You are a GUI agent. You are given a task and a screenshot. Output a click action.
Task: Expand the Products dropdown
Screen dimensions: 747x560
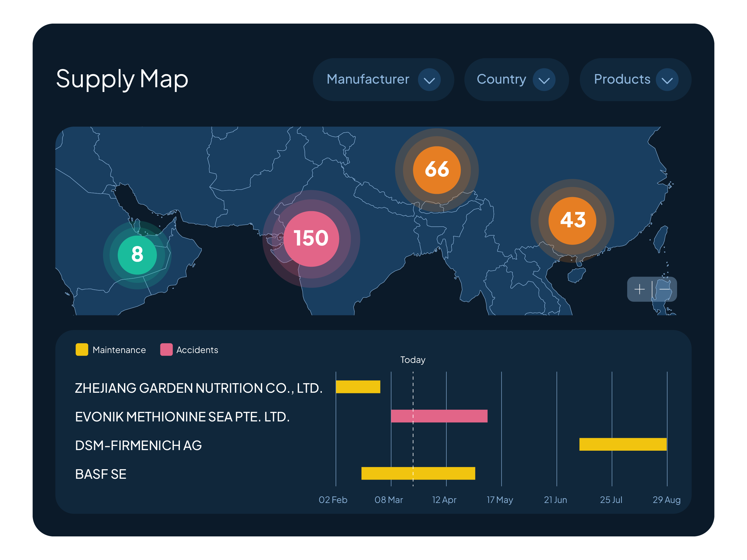point(622,79)
